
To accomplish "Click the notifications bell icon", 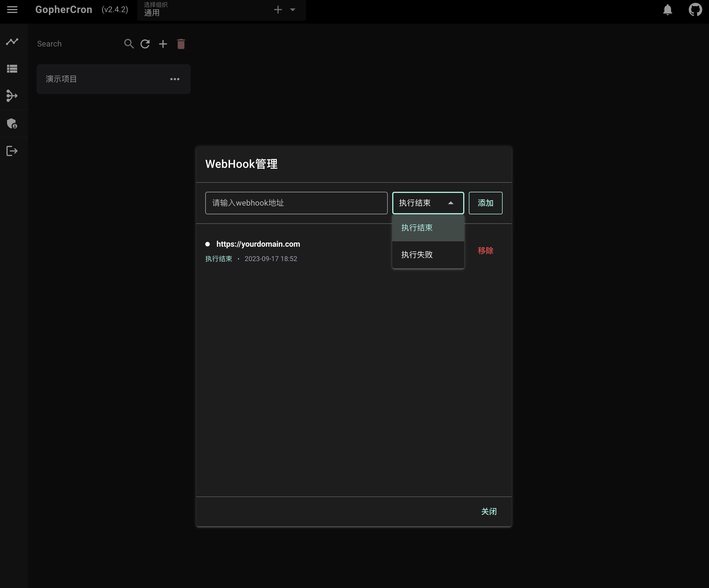I will [x=668, y=10].
